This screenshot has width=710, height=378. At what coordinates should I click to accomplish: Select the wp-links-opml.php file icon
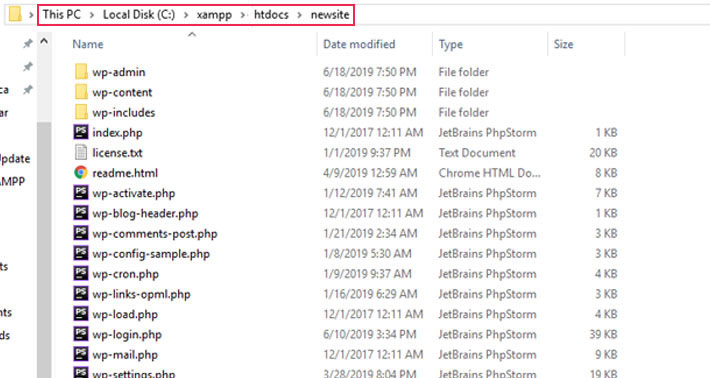tap(81, 294)
